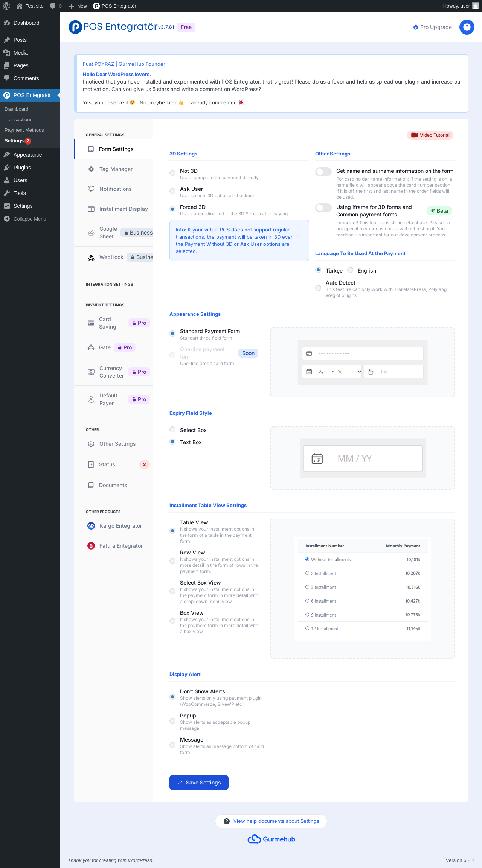Click the Notifications bell icon
This screenshot has height=868, width=482.
point(91,189)
